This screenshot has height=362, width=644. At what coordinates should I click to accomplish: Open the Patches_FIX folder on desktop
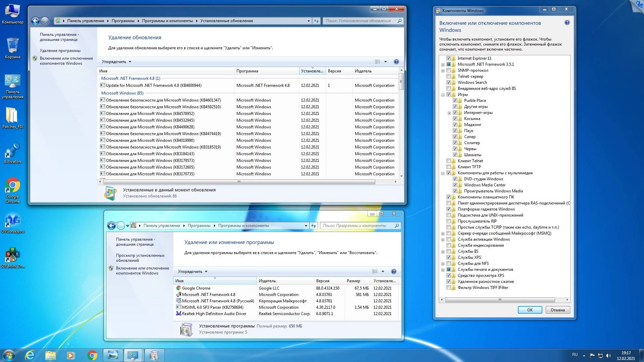click(13, 118)
